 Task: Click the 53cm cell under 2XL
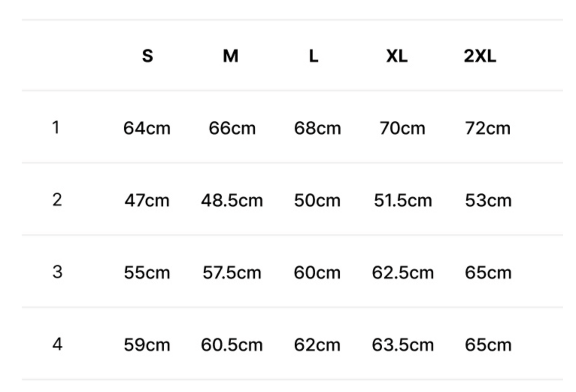pyautogui.click(x=488, y=201)
